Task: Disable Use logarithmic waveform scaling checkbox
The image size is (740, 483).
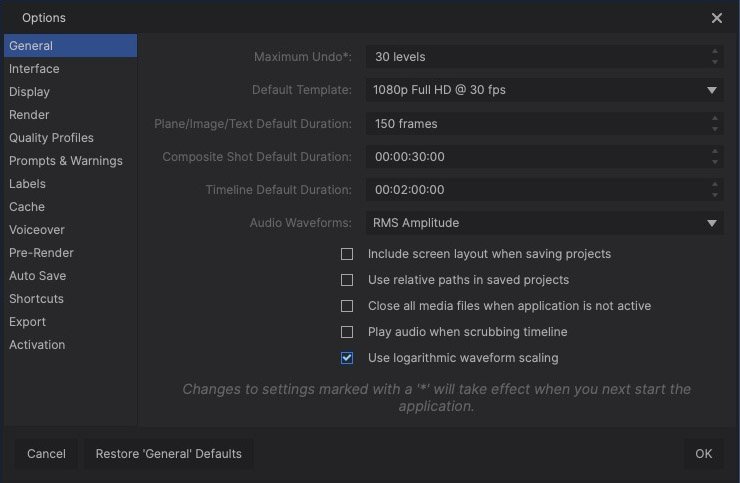Action: 347,358
